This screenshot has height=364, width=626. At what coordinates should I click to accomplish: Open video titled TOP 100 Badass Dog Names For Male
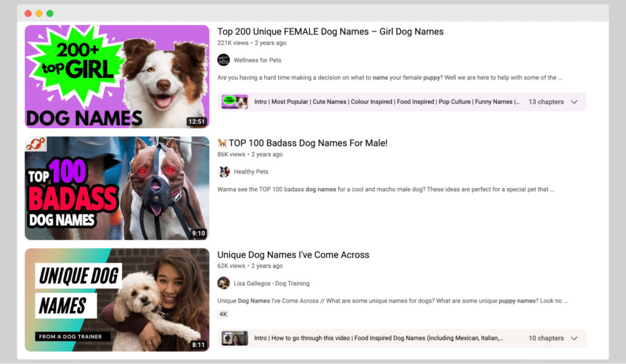tap(308, 143)
